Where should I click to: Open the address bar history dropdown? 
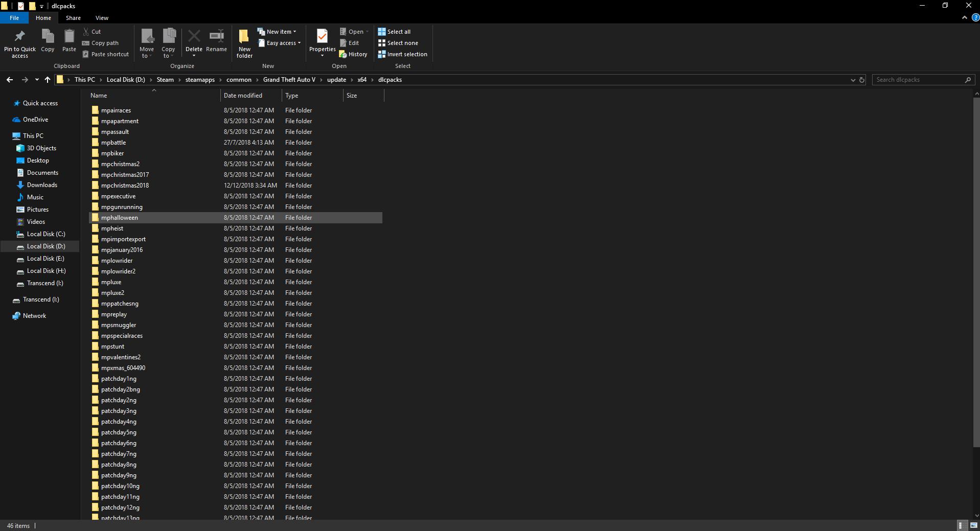pyautogui.click(x=853, y=80)
